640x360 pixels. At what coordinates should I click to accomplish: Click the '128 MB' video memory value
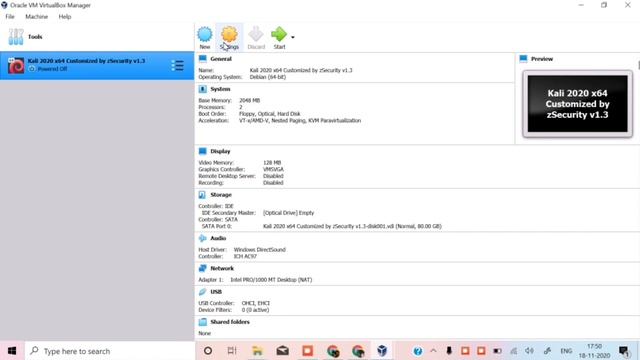pyautogui.click(x=272, y=162)
